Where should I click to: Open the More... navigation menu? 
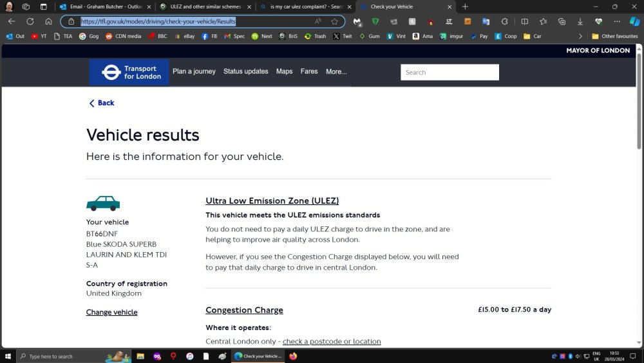click(336, 72)
